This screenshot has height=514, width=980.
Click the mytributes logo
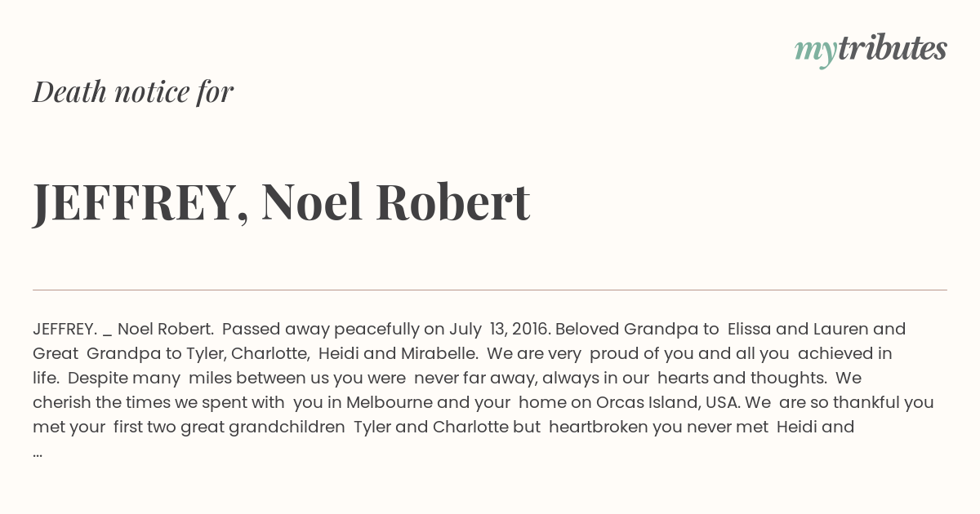point(871,50)
